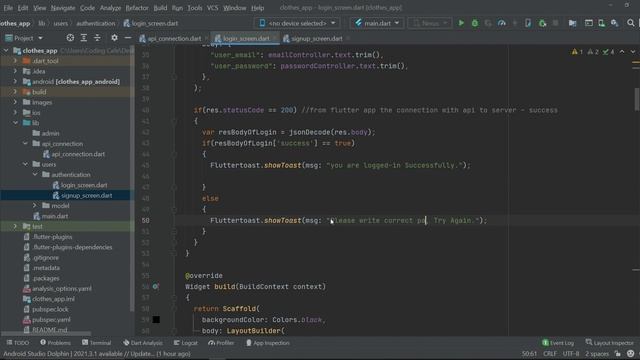The width and height of the screenshot is (640, 360).
Task: Open the Project Structure toolbar icon
Action: tap(572, 23)
